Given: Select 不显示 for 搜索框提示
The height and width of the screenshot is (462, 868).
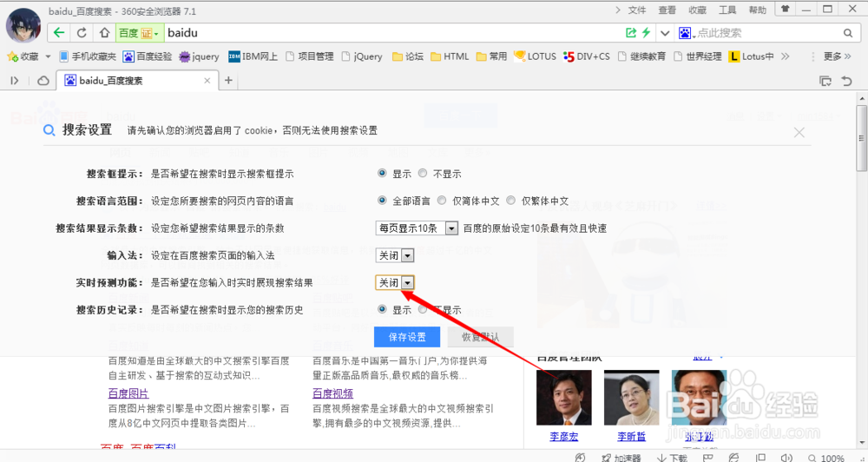Looking at the screenshot, I should [423, 174].
